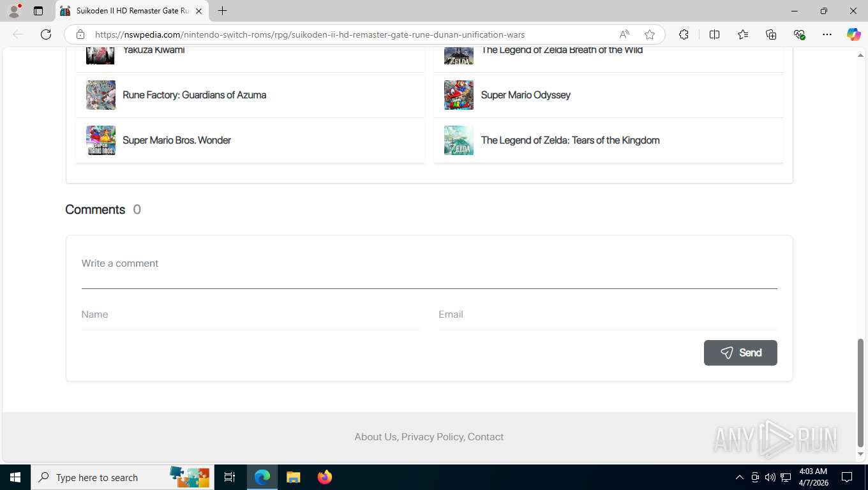This screenshot has height=490, width=868.
Task: Send the comment with Send button
Action: point(740,353)
